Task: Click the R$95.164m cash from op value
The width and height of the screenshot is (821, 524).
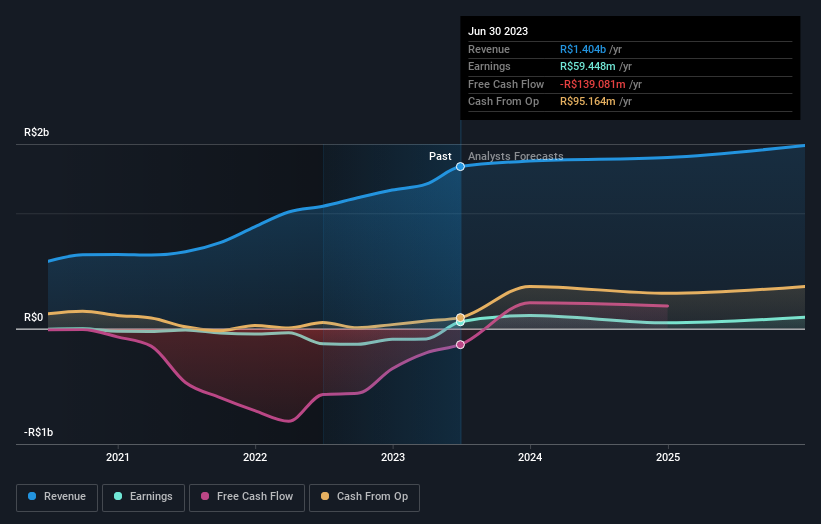Action: (587, 102)
